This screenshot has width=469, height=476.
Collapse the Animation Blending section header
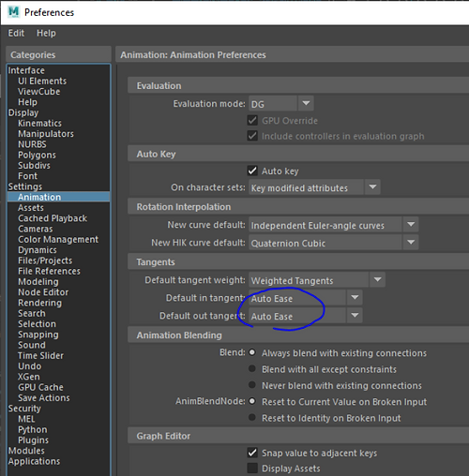pos(298,335)
